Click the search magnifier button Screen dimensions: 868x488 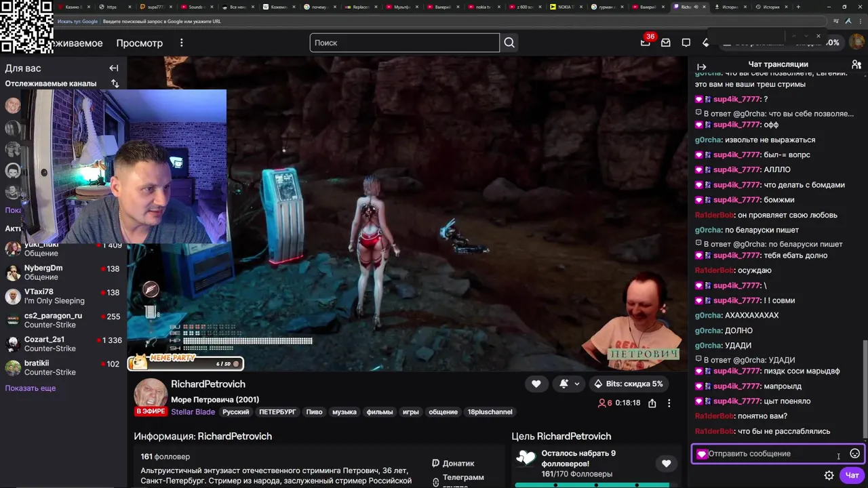(x=509, y=43)
